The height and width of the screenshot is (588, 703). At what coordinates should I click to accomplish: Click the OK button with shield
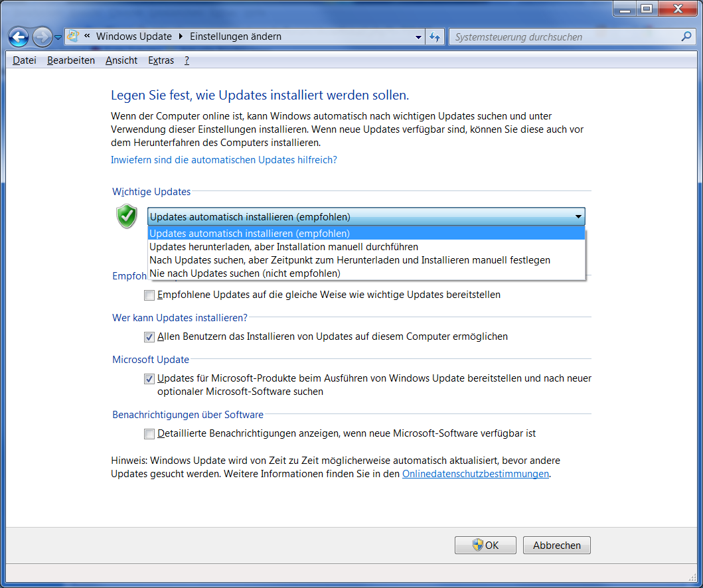pos(485,546)
